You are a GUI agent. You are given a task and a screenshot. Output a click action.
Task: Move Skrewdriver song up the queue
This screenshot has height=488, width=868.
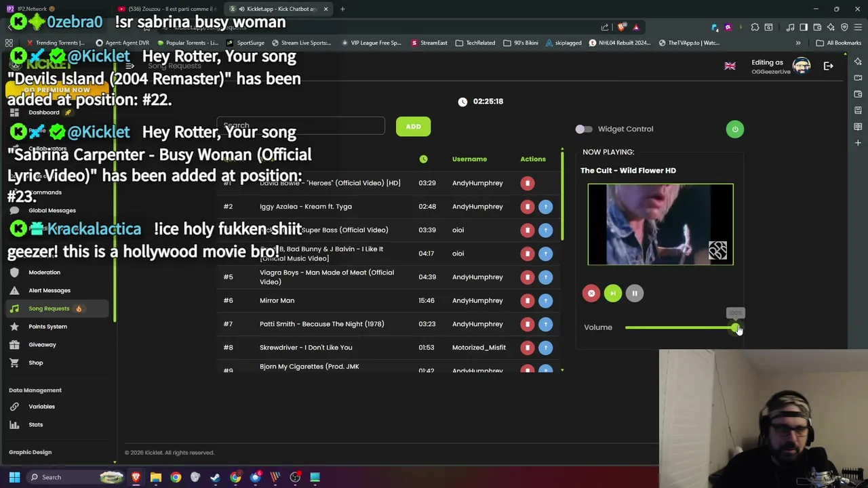click(545, 348)
